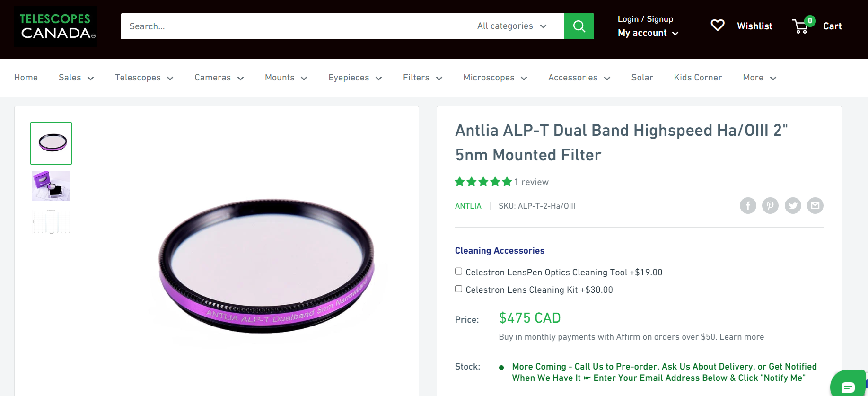Screen dimensions: 868x396
Task: Go to Telescopes Canada logo homepage
Action: tap(55, 26)
